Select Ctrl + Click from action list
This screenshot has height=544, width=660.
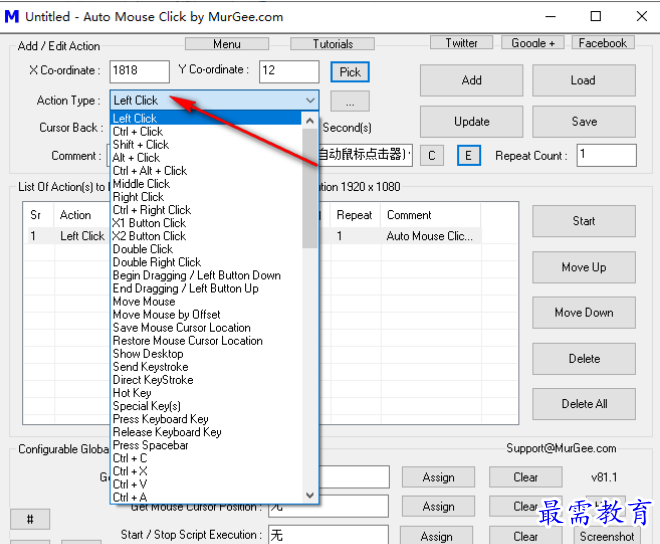(x=206, y=131)
